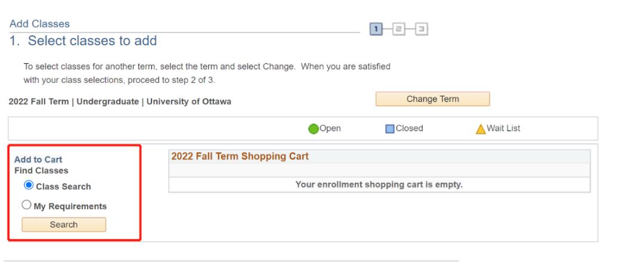Viewport: 644px width, 265px height.
Task: Click the Class Search label text
Action: (63, 186)
